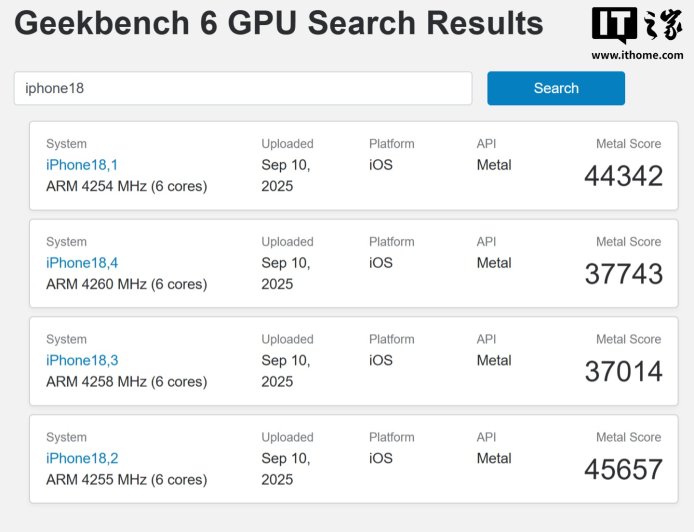Select the ARM 4255 MHz (6 cores) text
The image size is (694, 532).
pyautogui.click(x=126, y=479)
